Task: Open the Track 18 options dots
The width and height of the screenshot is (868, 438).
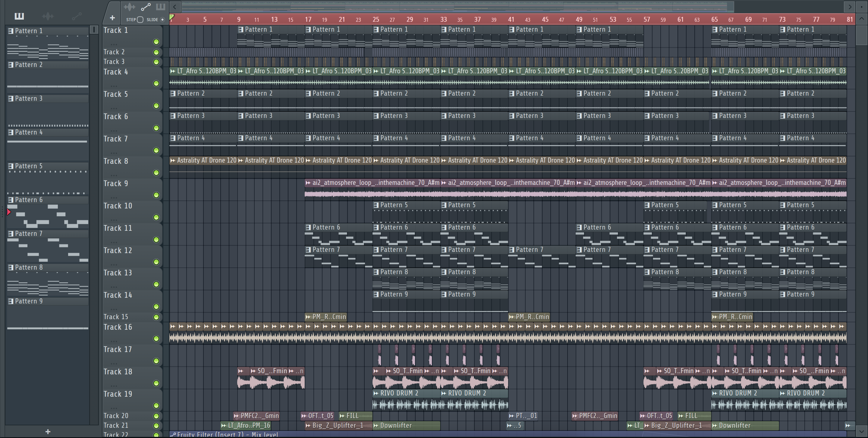Action: [114, 386]
